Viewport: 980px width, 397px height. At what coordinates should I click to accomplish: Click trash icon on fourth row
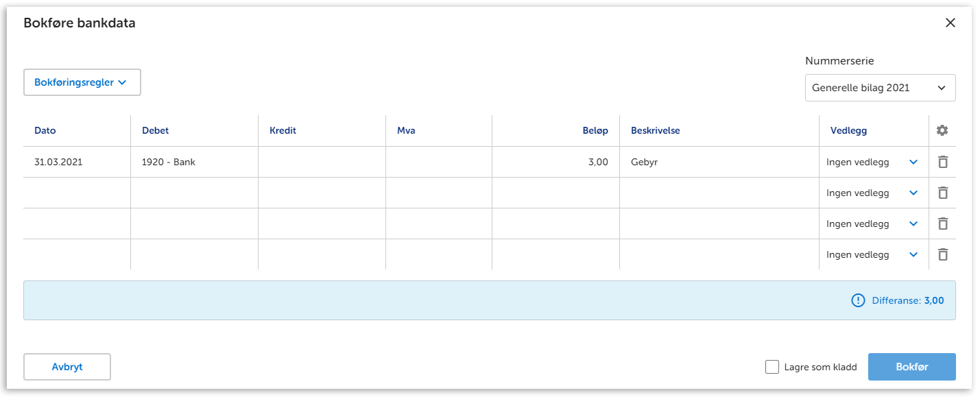click(x=942, y=254)
